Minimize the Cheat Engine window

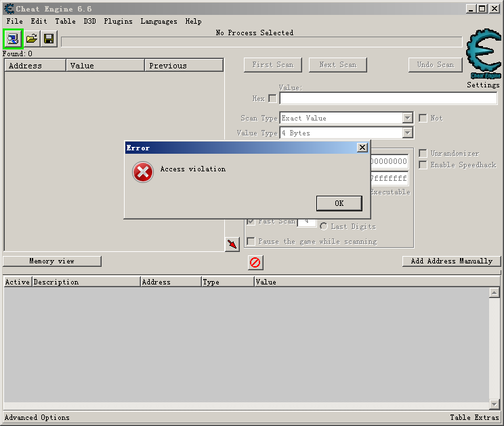[x=471, y=9]
